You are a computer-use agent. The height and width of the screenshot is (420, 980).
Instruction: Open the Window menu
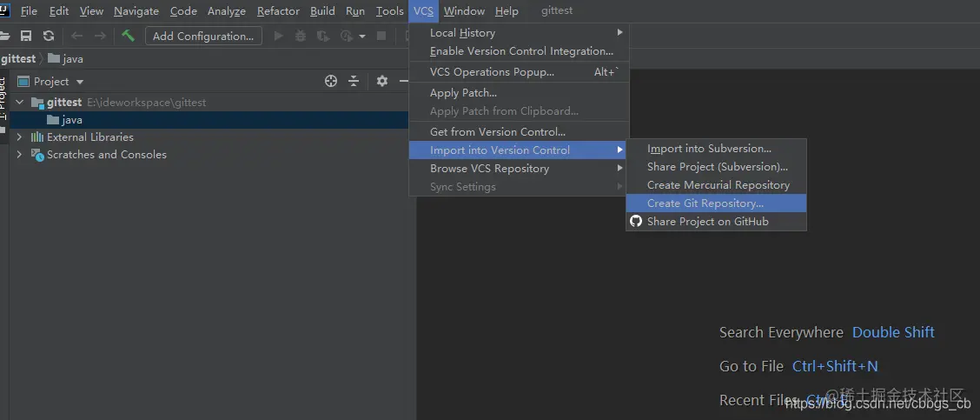(x=465, y=10)
